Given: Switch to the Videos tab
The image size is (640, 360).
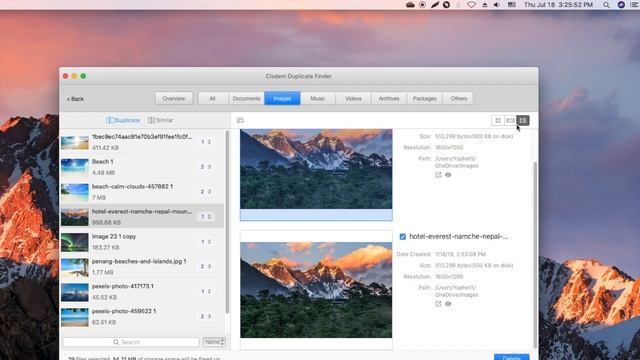Looking at the screenshot, I should pyautogui.click(x=353, y=98).
